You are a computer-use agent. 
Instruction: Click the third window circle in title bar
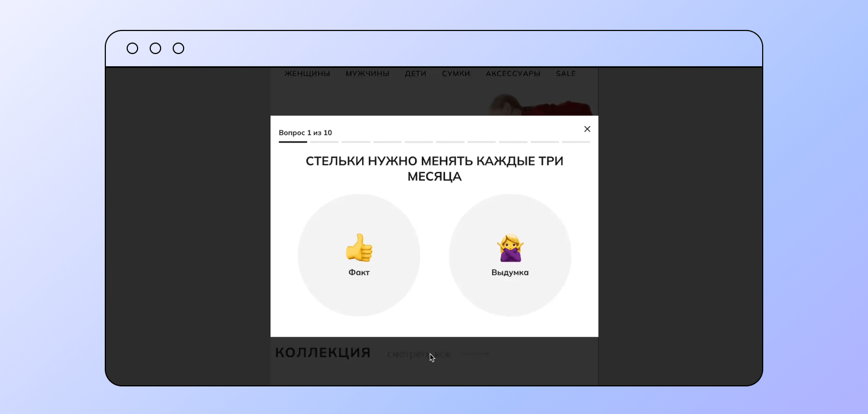(x=178, y=48)
